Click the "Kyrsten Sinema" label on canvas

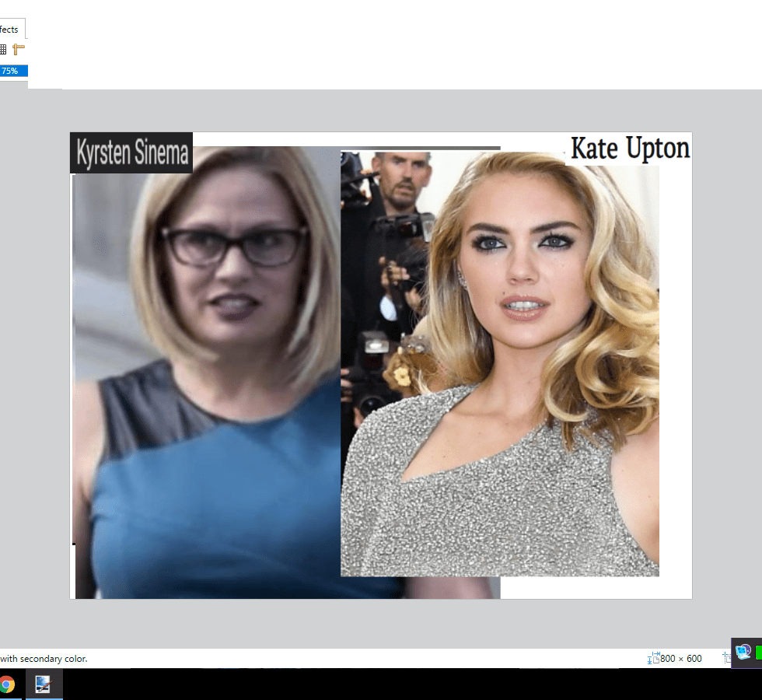coord(131,152)
